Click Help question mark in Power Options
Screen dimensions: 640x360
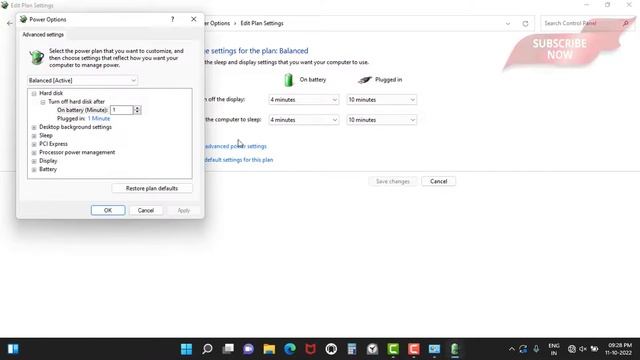(172, 19)
